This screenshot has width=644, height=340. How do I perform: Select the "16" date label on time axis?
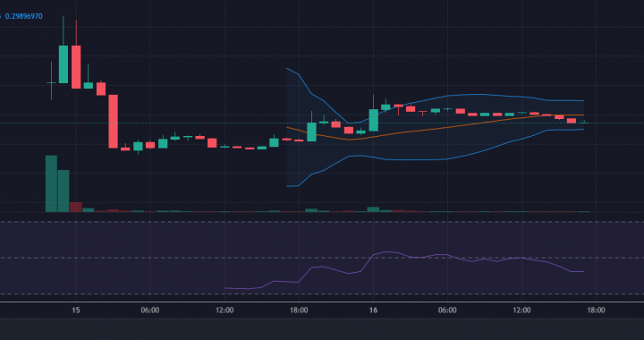pyautogui.click(x=373, y=310)
